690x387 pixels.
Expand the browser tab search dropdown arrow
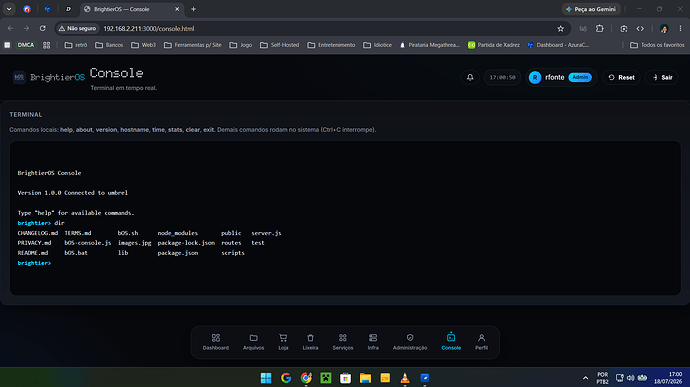[x=9, y=9]
